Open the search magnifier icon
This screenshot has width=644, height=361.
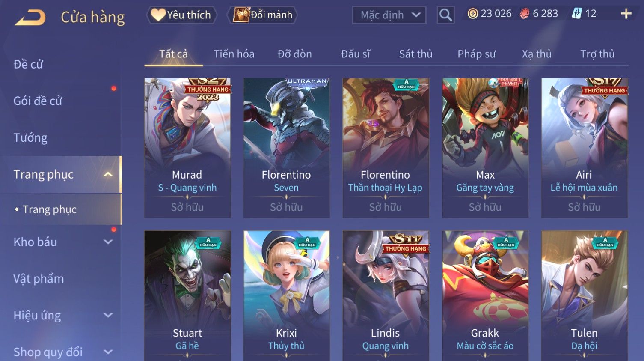pos(445,15)
